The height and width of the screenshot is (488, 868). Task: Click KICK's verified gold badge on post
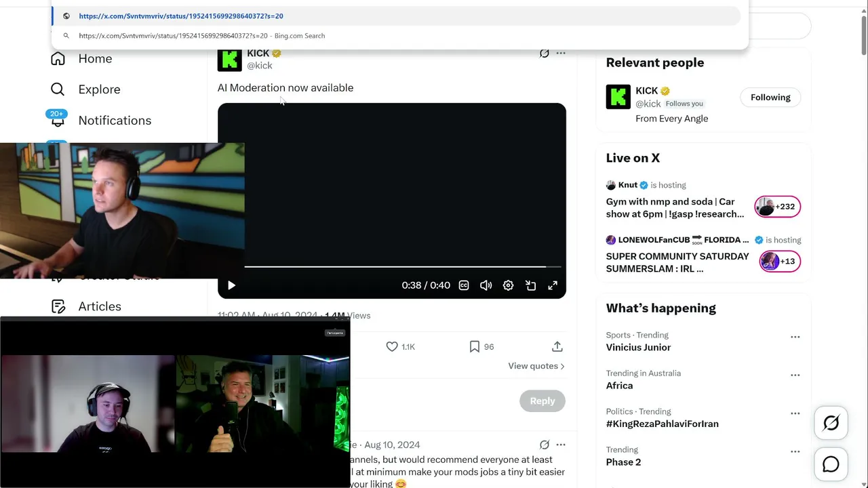277,53
